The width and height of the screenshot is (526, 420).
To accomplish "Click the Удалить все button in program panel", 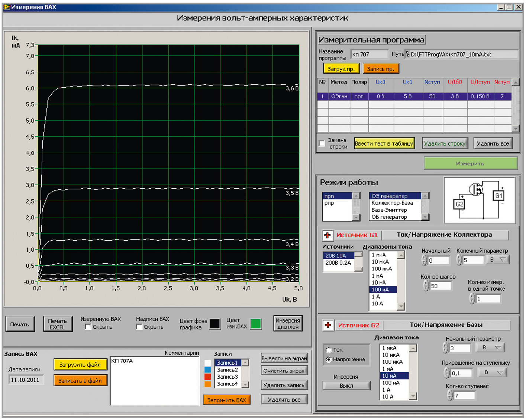I will [493, 143].
